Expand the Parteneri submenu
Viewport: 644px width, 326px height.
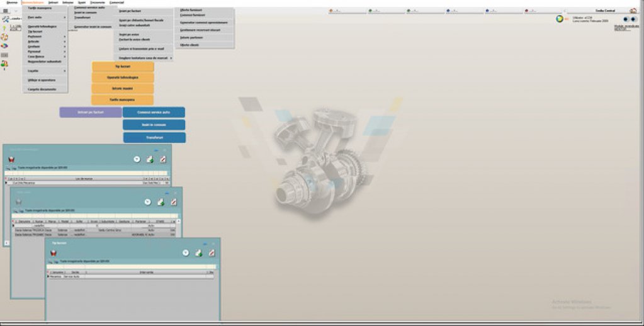click(45, 37)
